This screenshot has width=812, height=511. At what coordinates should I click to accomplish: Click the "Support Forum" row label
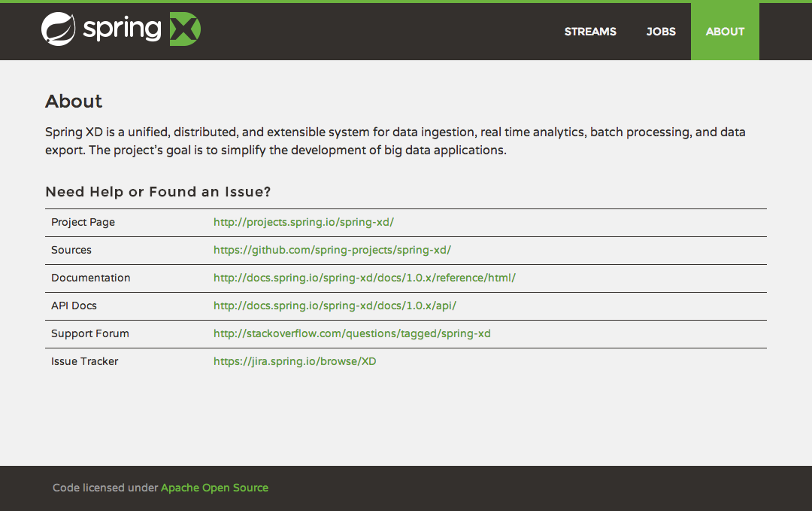[90, 333]
